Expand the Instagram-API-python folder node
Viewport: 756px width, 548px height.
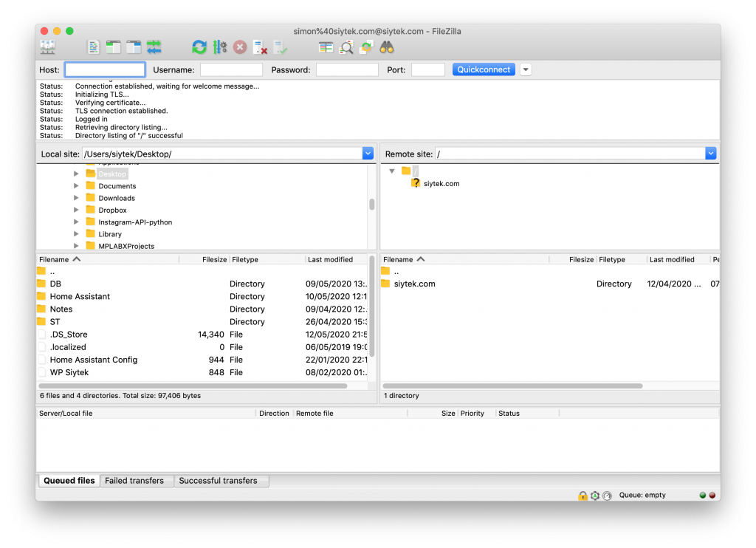(76, 222)
